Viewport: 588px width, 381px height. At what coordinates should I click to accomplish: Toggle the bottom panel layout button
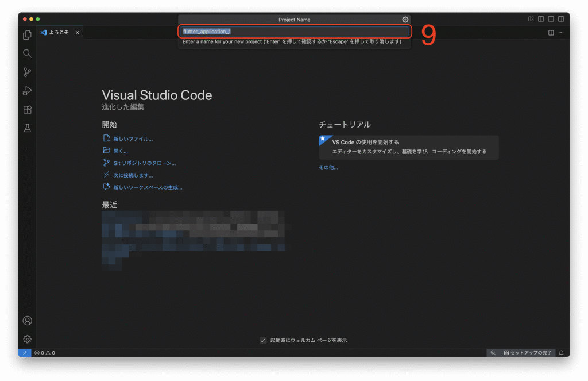[x=551, y=19]
